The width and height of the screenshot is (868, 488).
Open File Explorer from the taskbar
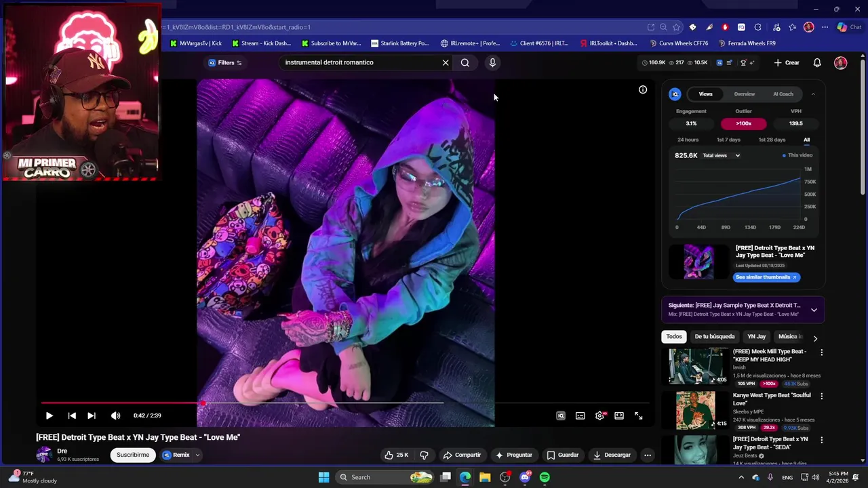pyautogui.click(x=485, y=477)
